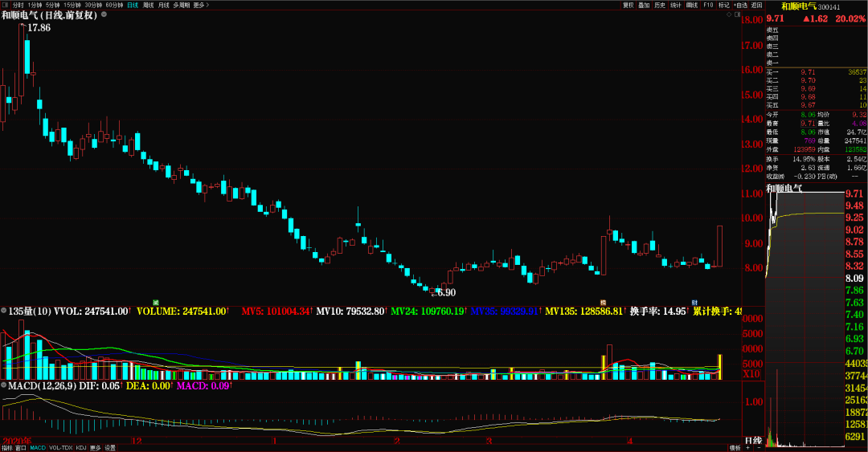
Task: Click the diamond icon above the price axis
Action: [x=728, y=14]
